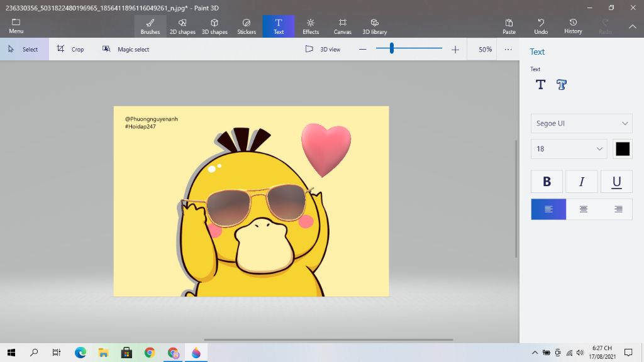Image resolution: width=644 pixels, height=362 pixels.
Task: Open Task View on the taskbar
Action: point(57,353)
